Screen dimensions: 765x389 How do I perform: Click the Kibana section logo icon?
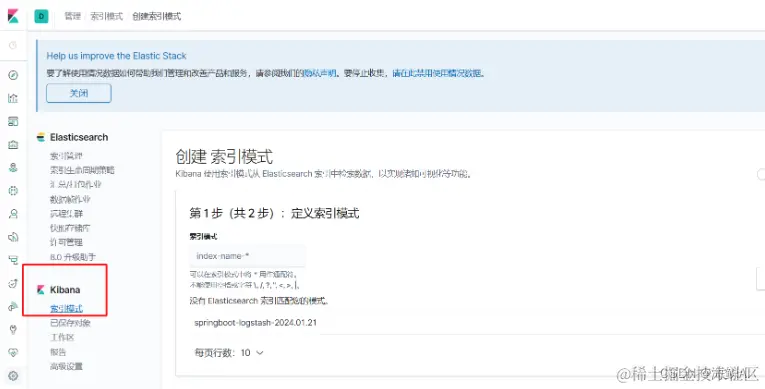41,290
